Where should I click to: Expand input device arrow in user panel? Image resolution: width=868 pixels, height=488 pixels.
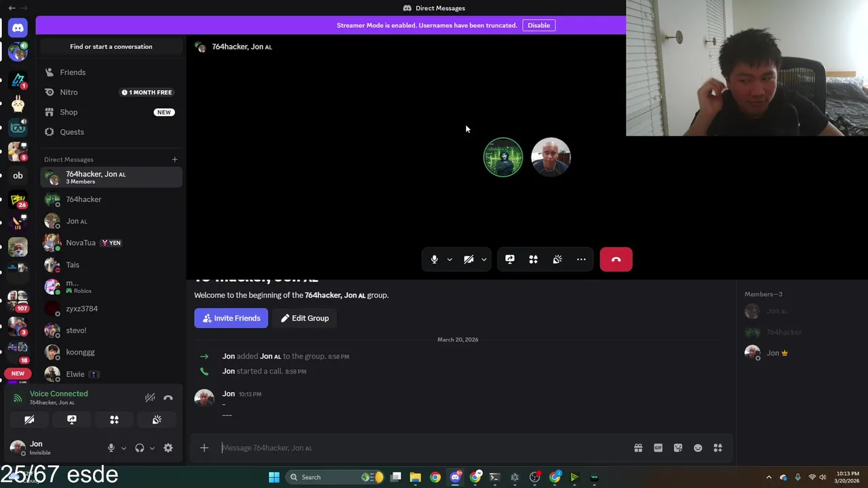(123, 448)
